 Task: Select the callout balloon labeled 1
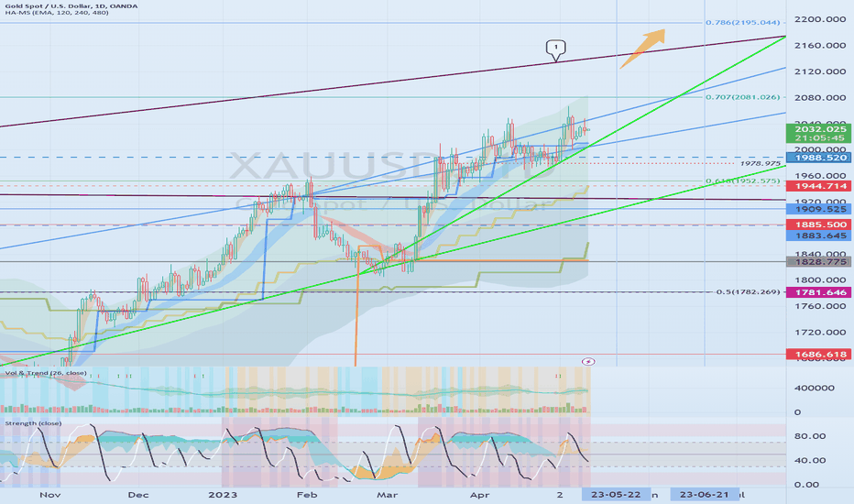tap(555, 49)
